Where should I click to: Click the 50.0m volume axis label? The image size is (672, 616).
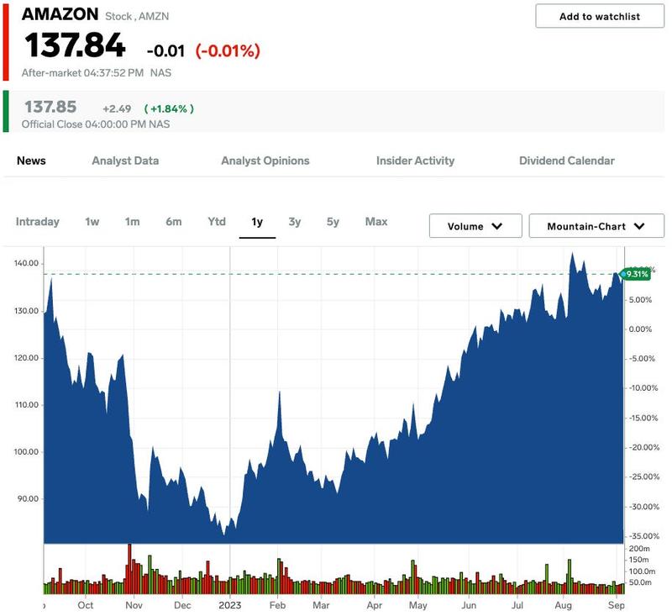(640, 582)
